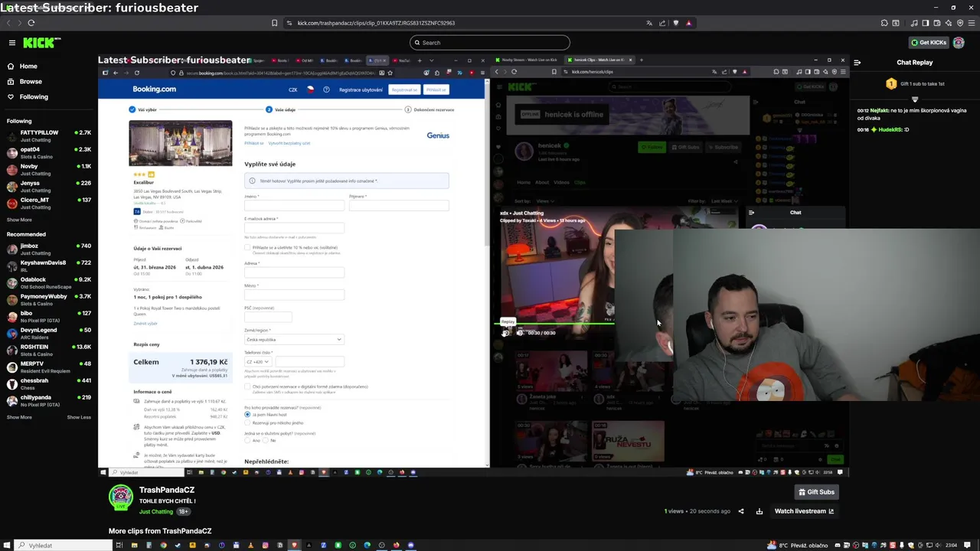980x551 pixels.
Task: Open Task View on the taskbar
Action: click(119, 545)
